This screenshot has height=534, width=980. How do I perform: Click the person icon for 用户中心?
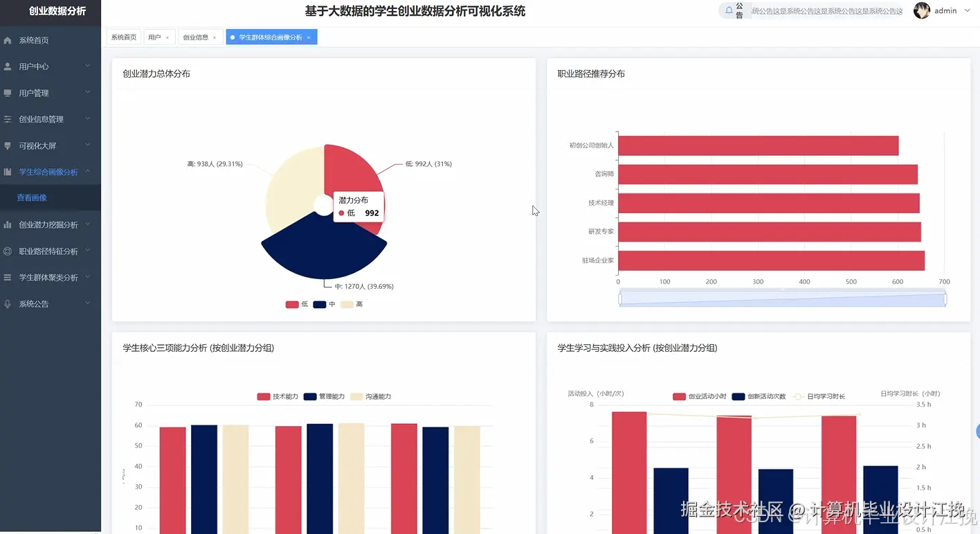click(8, 66)
